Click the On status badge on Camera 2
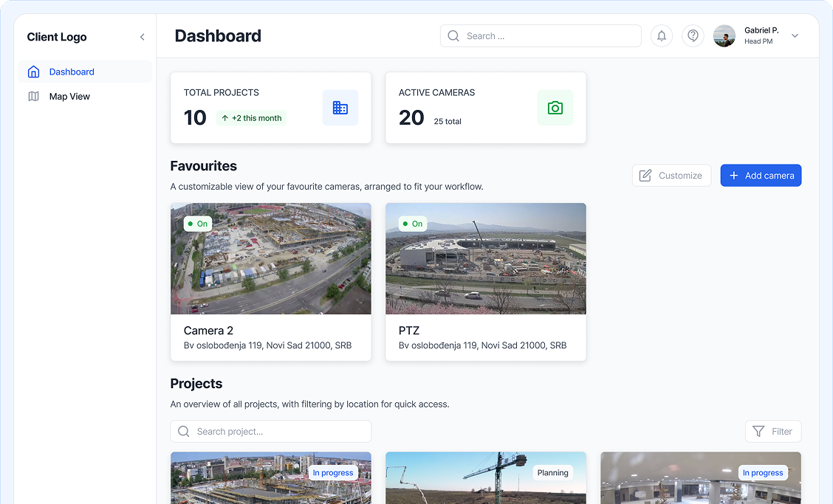 [196, 223]
